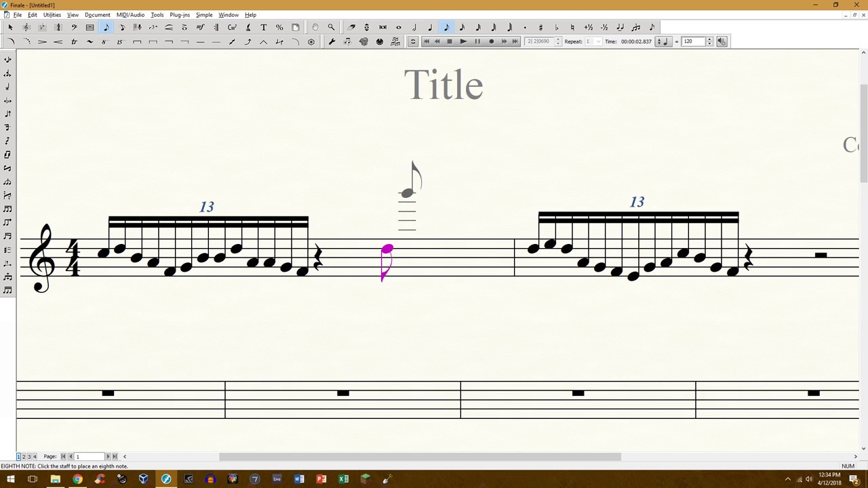Open Excel from the taskbar

(343, 479)
